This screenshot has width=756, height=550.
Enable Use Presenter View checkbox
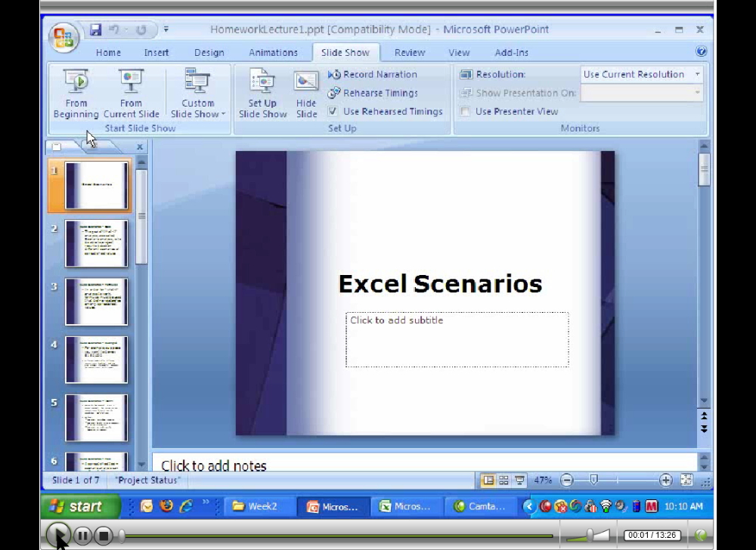466,112
